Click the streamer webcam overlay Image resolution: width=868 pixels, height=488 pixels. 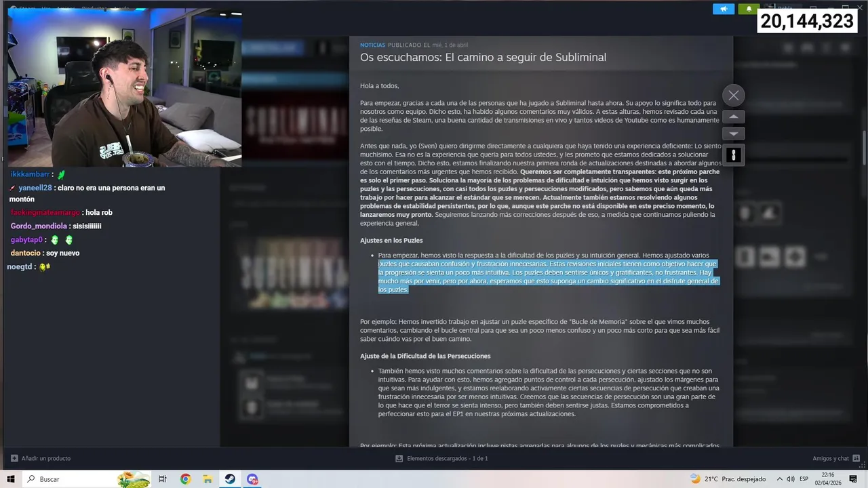124,87
